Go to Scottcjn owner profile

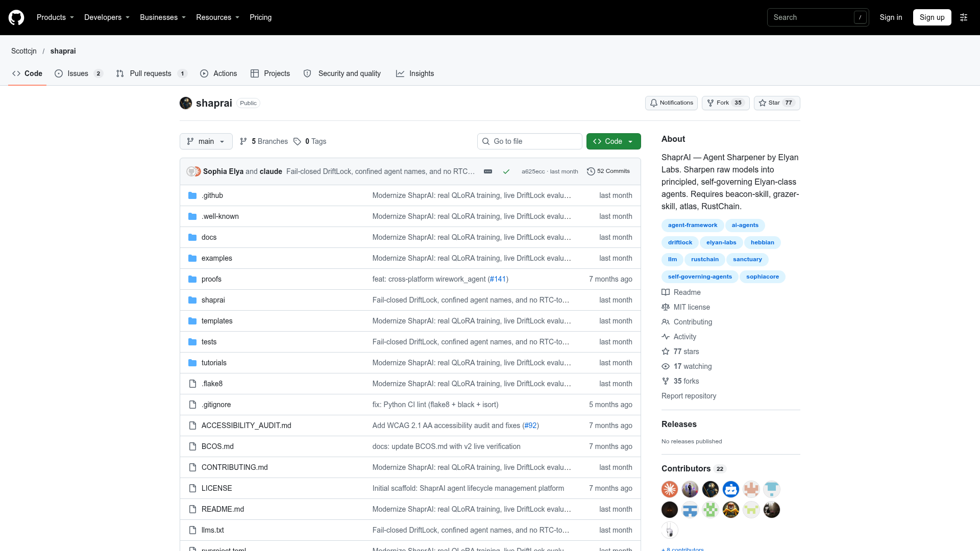click(24, 51)
